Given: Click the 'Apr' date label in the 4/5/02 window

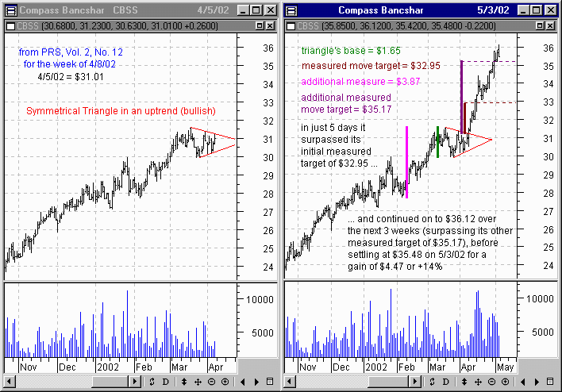Looking at the screenshot, I should tap(216, 367).
